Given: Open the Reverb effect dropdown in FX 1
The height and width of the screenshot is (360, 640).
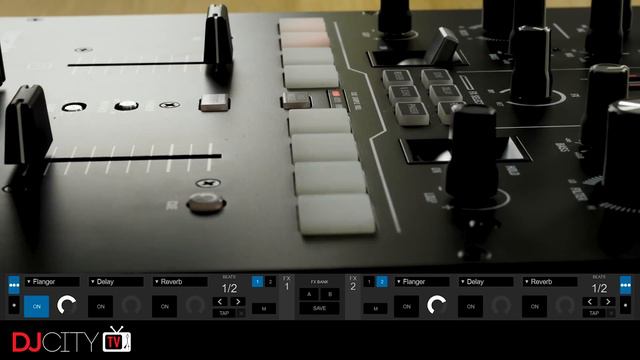Looking at the screenshot, I should (x=180, y=282).
